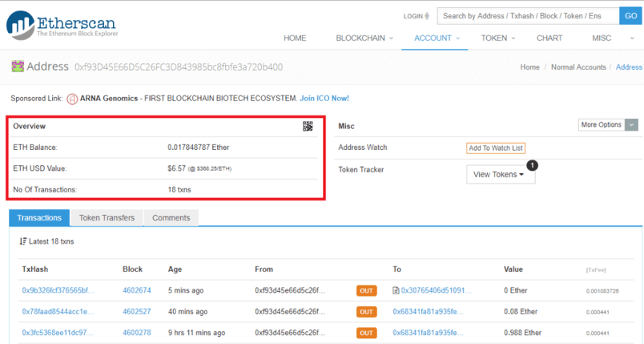Click the Add To Watch List button
This screenshot has width=644, height=344.
(496, 148)
